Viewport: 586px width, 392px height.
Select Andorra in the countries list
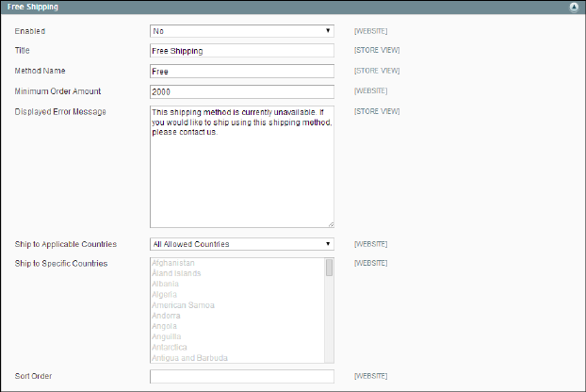[168, 316]
